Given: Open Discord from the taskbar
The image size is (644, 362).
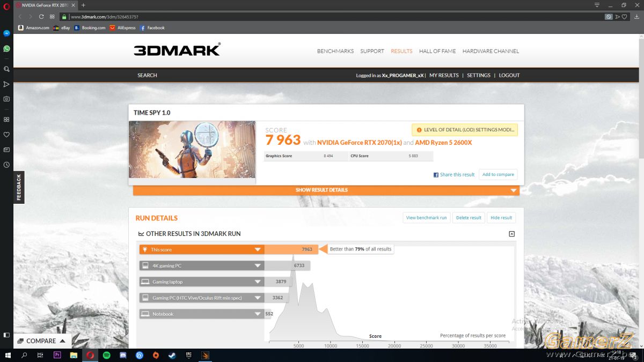Looking at the screenshot, I should (123, 355).
